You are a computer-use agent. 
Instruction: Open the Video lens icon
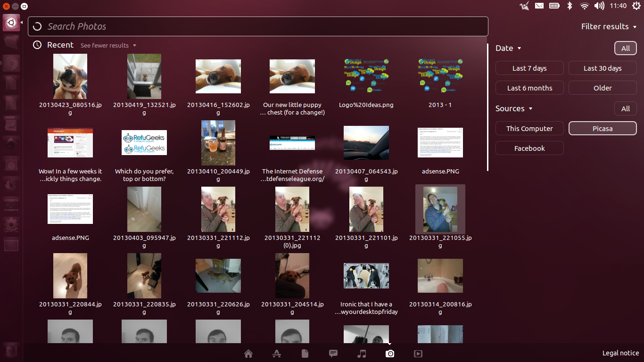[x=418, y=354]
